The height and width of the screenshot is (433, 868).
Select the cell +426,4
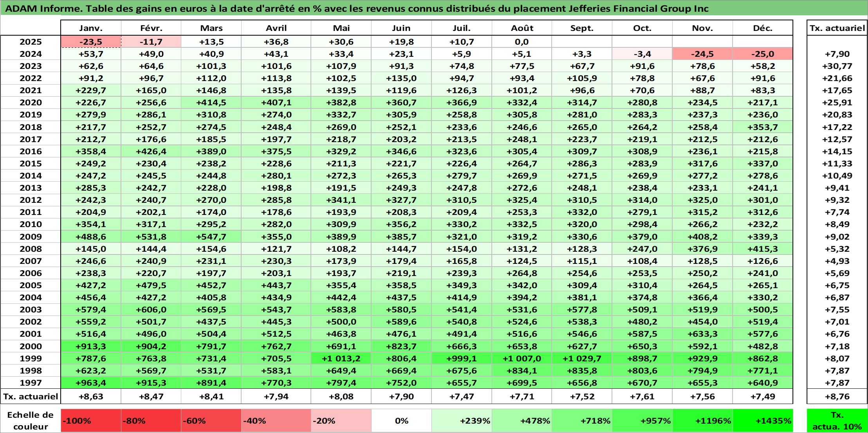pos(151,151)
